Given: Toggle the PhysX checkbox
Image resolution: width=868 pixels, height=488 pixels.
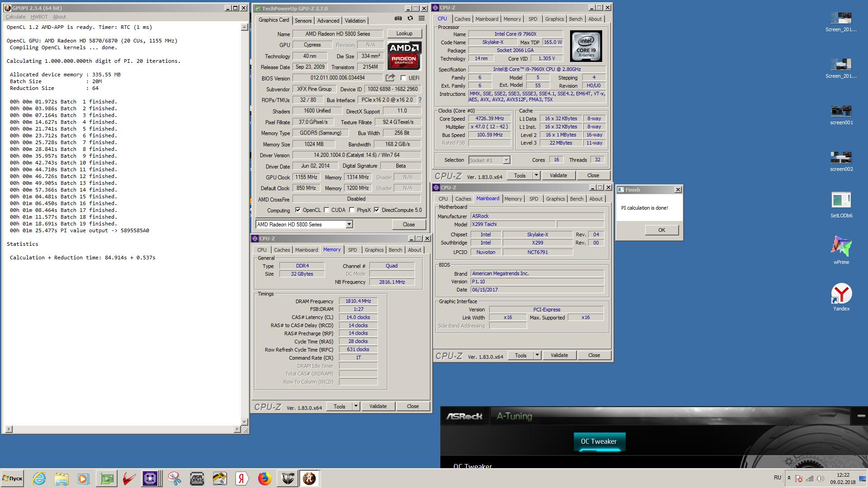Looking at the screenshot, I should click(x=352, y=210).
